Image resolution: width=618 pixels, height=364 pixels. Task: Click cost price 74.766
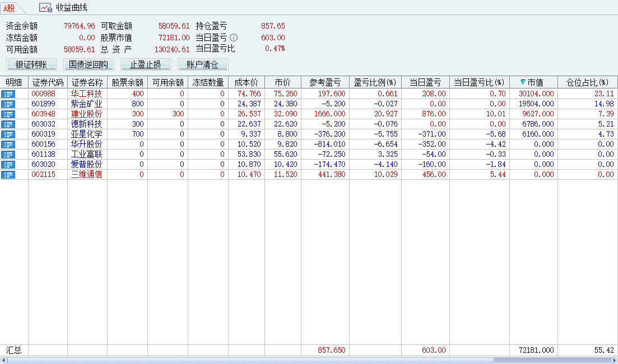pyautogui.click(x=249, y=94)
